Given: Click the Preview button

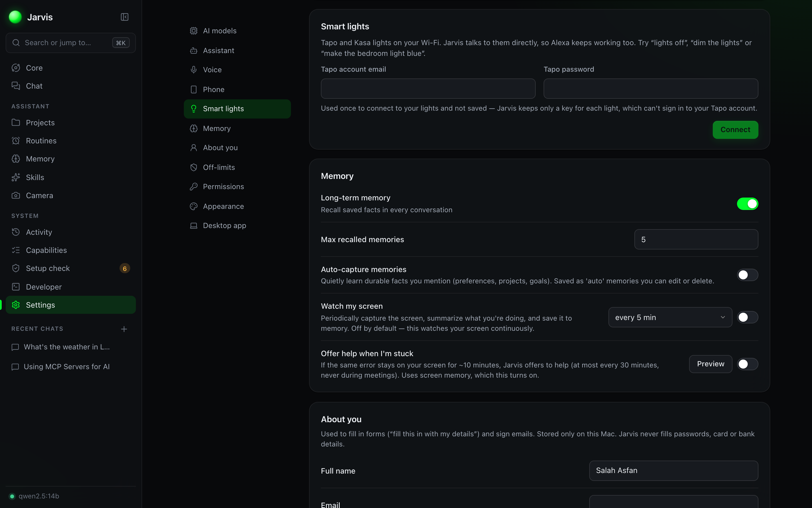Looking at the screenshot, I should pos(710,364).
